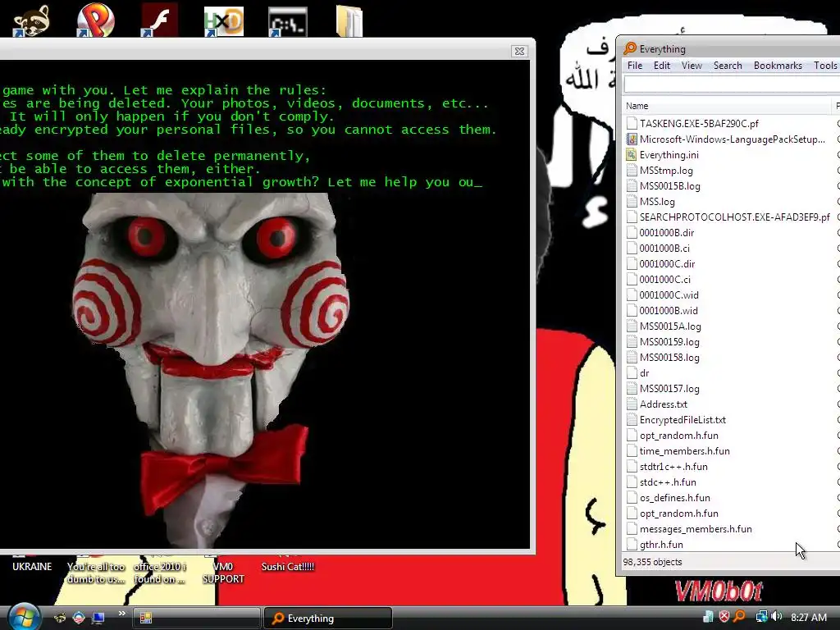Select the MSStmp.log file icon

point(632,171)
